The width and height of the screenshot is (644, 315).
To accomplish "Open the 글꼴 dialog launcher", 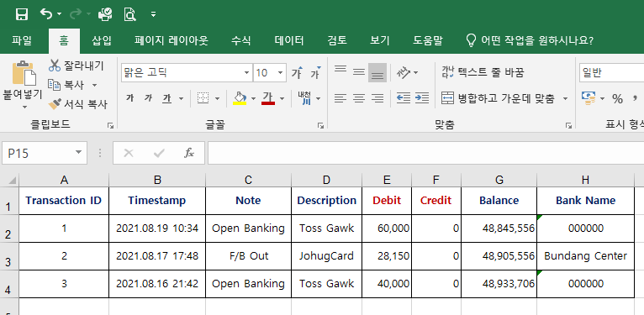I will [x=321, y=125].
